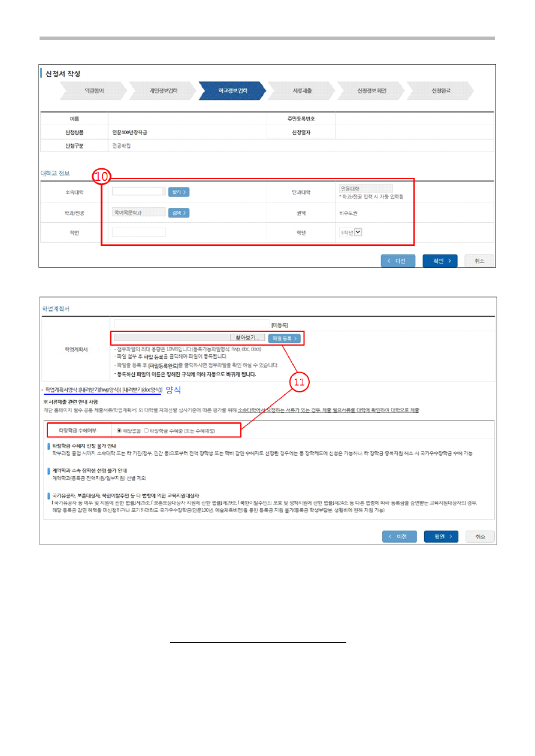535x756 pixels.
Task: Select the 해당없음 radio button
Action: pos(120,430)
